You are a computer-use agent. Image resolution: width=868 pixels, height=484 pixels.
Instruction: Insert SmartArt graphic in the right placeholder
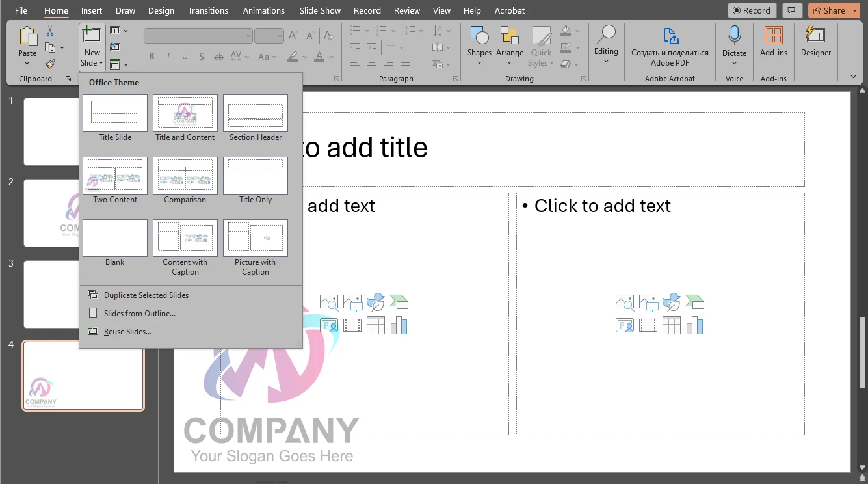[695, 302]
